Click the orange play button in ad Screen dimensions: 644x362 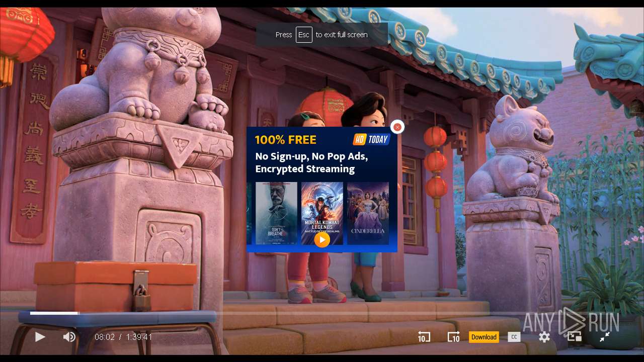pos(322,240)
